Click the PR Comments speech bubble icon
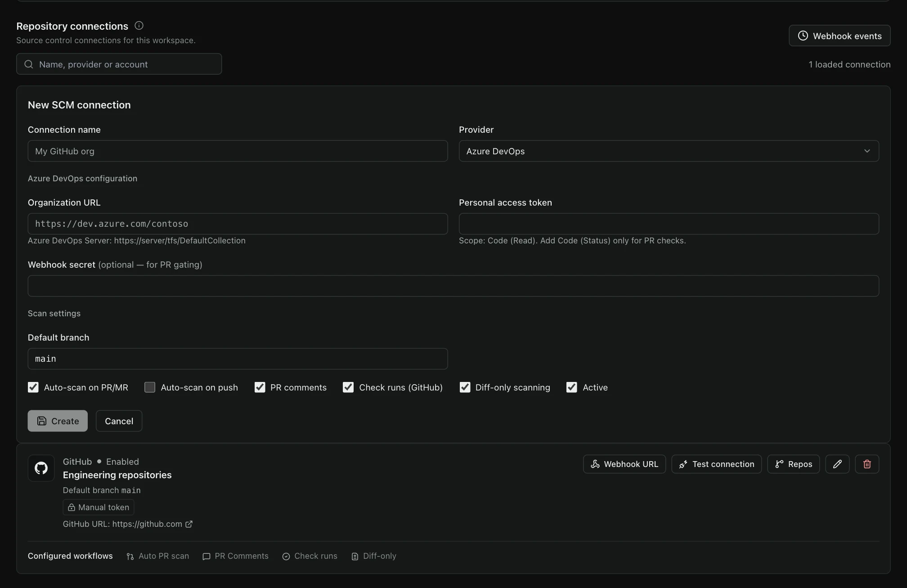This screenshot has width=907, height=588. (207, 557)
